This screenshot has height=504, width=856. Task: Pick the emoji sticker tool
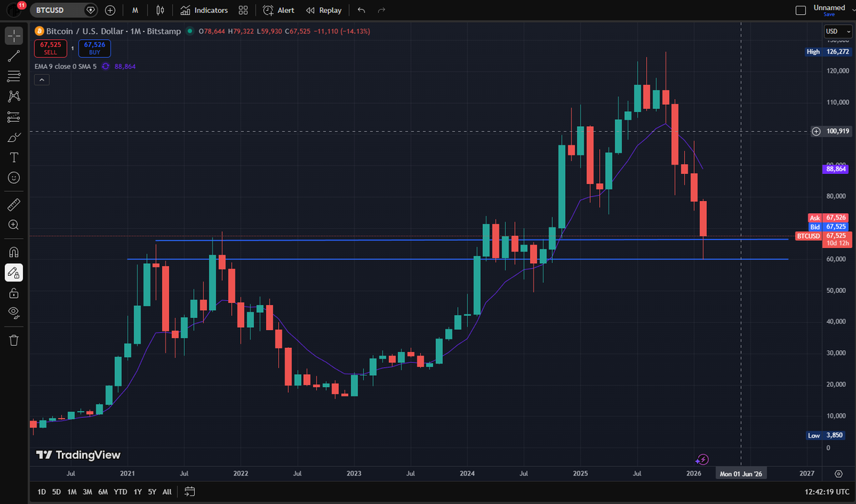coord(14,178)
